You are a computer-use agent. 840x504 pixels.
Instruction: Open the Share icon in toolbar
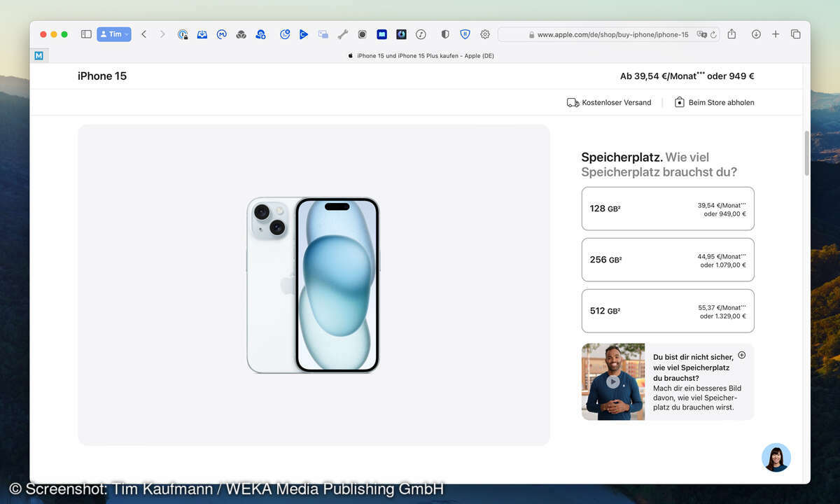coord(731,34)
